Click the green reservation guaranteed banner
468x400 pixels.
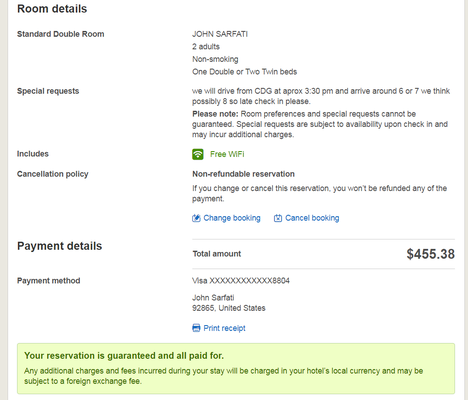coord(236,369)
